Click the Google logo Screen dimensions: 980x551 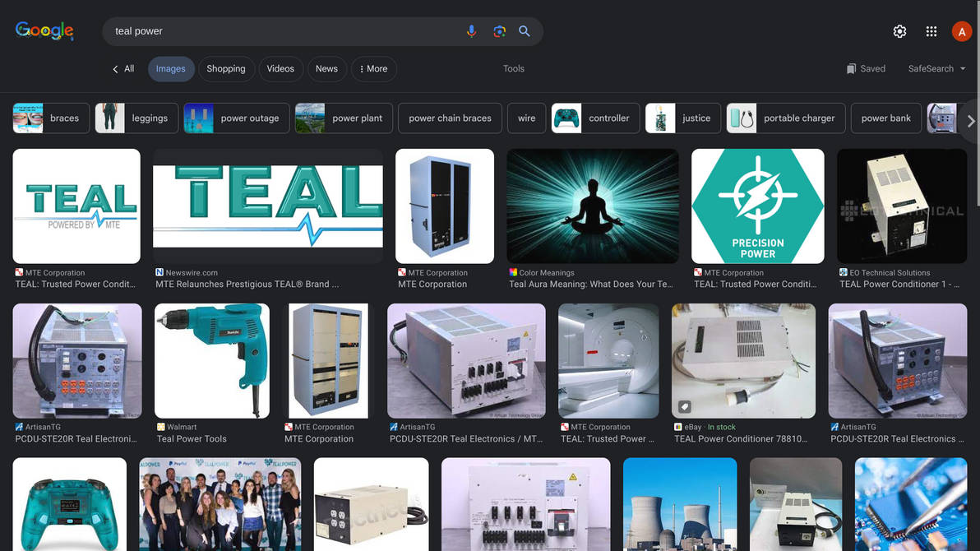(44, 30)
